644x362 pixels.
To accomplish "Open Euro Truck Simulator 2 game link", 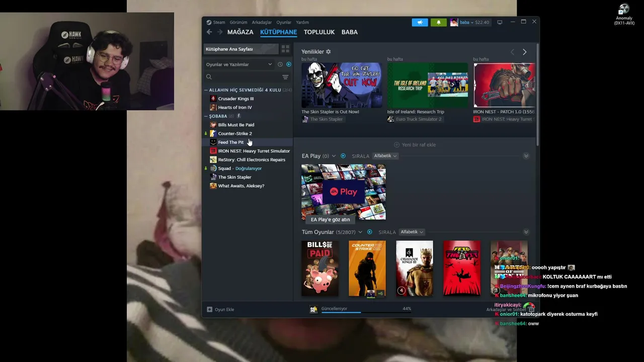I will coord(415,119).
